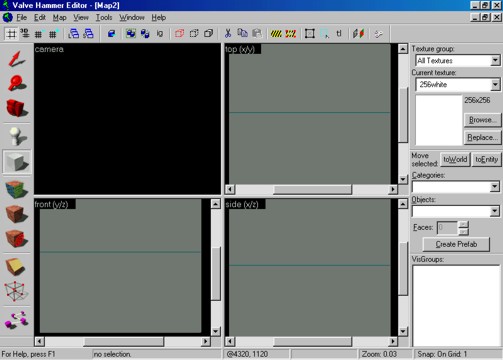Click the group objects icon
The image size is (503, 360).
tap(130, 34)
